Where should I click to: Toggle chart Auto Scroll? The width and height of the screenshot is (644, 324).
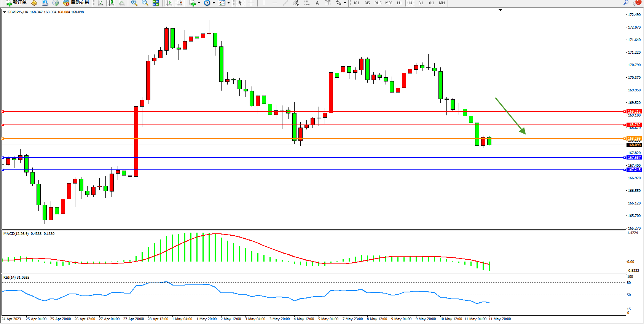[169, 3]
